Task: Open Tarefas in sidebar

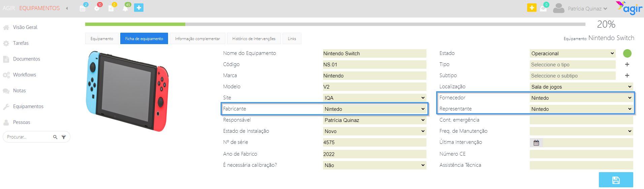Action: (x=21, y=43)
